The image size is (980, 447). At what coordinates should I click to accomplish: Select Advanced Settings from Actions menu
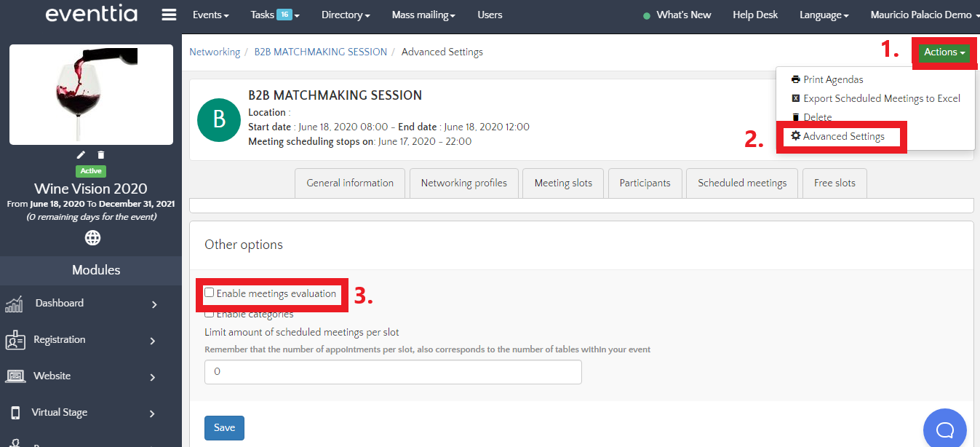[842, 136]
